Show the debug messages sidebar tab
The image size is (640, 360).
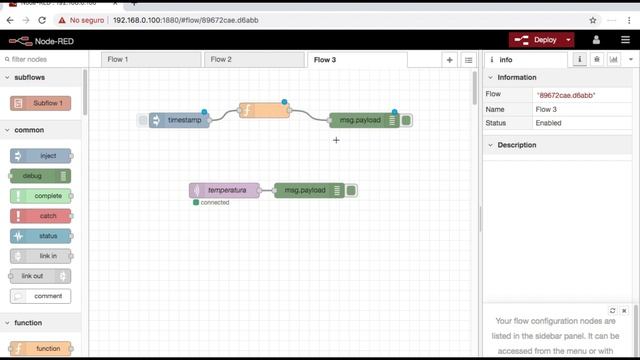pyautogui.click(x=596, y=60)
